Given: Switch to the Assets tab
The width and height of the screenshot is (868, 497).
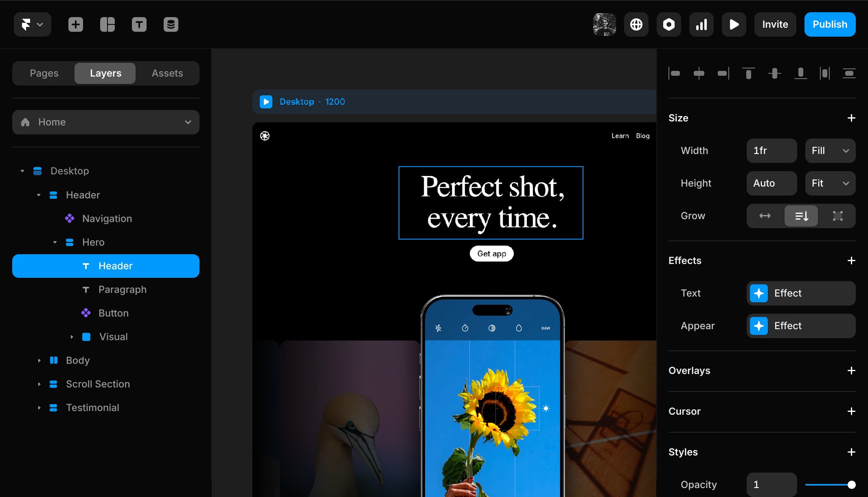Looking at the screenshot, I should [167, 73].
